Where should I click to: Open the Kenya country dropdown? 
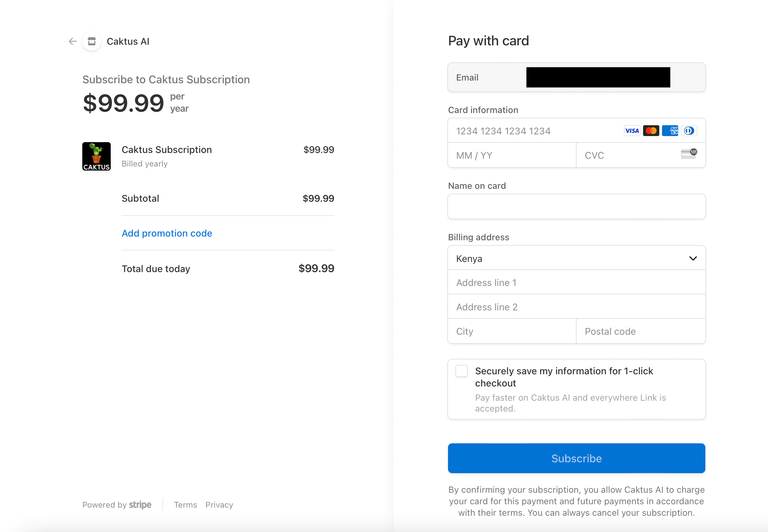pos(569,259)
